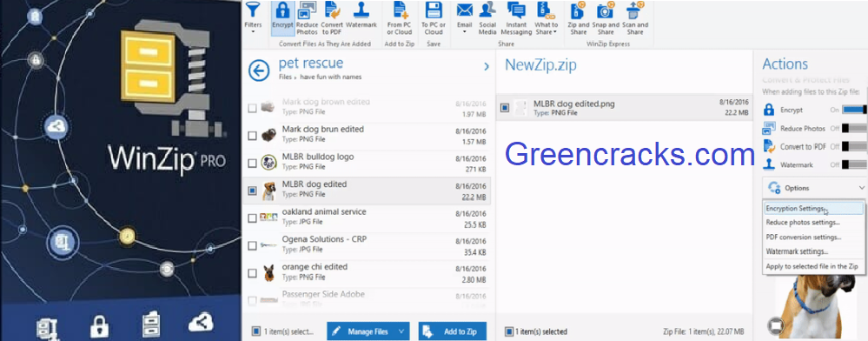Check the box for MLBR bulldog logo
The height and width of the screenshot is (341, 868).
tap(253, 164)
